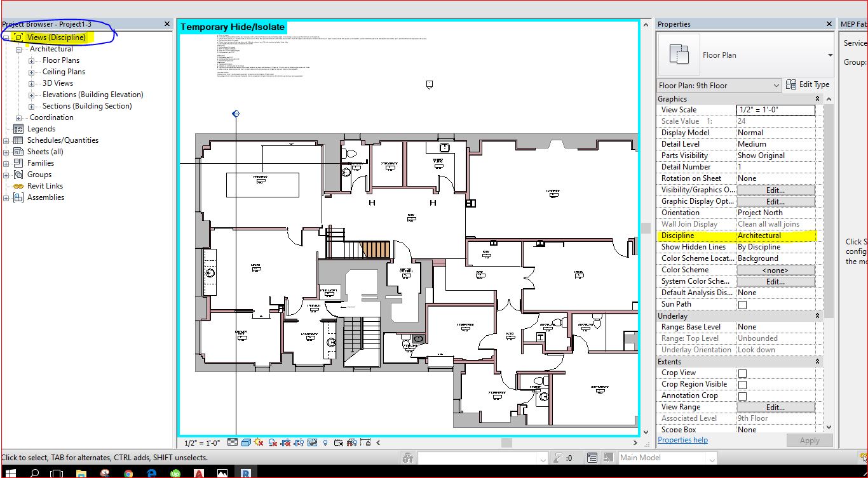Open Windows search from taskbar
Image resolution: width=868 pixels, height=478 pixels.
[x=34, y=473]
